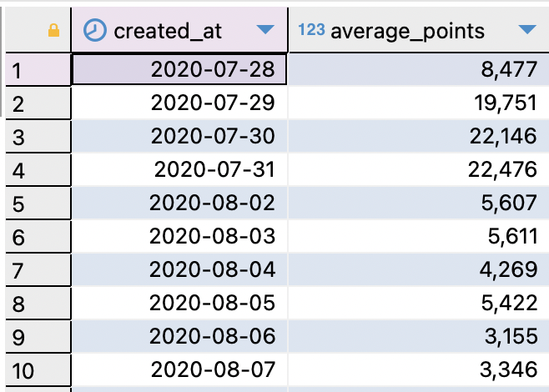Select row number 1 header
Viewport: 549px width, 392px height.
[38, 69]
